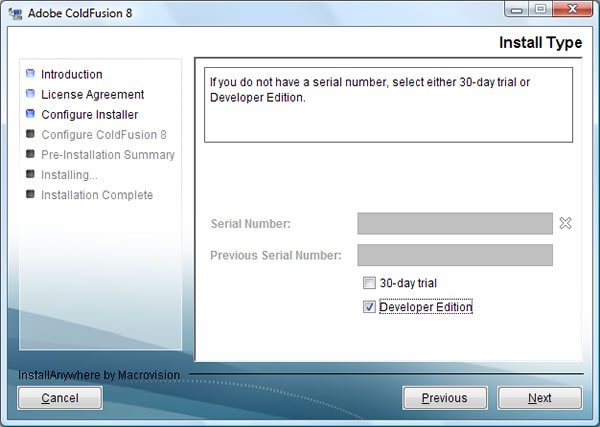Click the InstallAnywhere by Macrovision text
This screenshot has height=427, width=600.
pyautogui.click(x=99, y=375)
